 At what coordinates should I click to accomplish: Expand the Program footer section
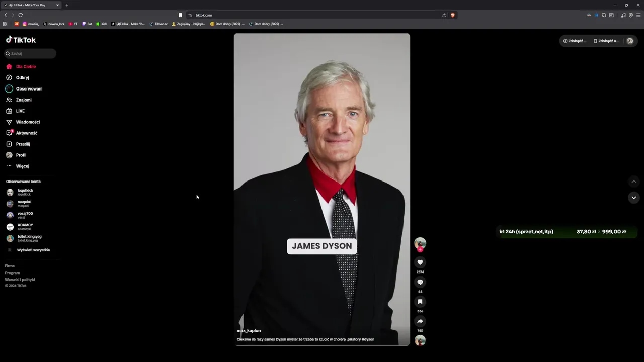point(12,273)
